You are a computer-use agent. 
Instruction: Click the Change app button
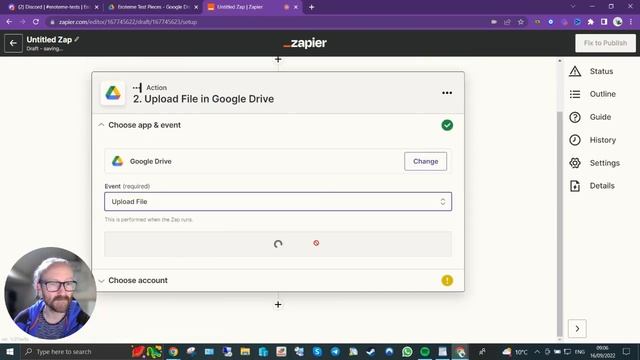425,161
